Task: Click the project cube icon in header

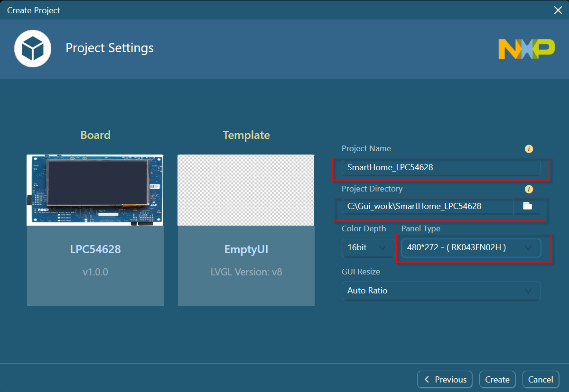Action: [33, 48]
